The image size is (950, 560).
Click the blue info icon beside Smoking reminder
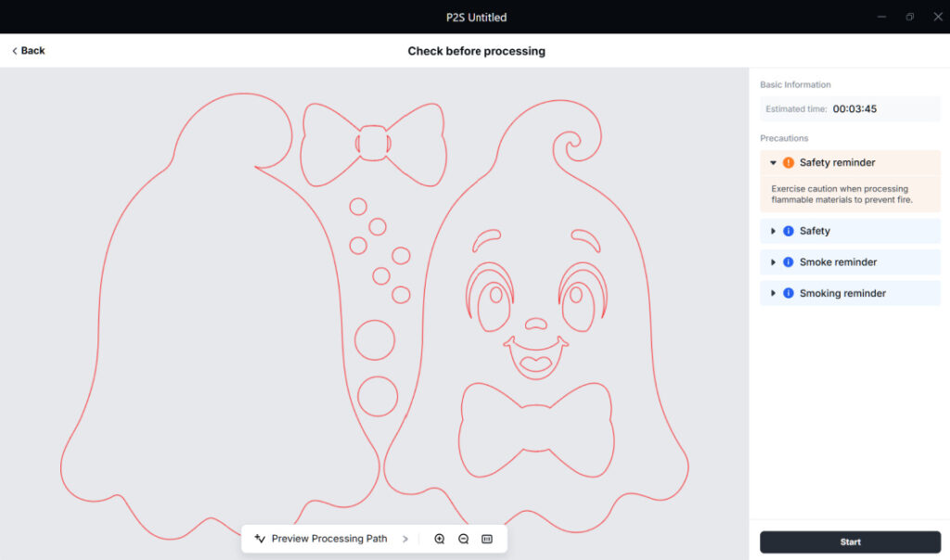(x=789, y=293)
